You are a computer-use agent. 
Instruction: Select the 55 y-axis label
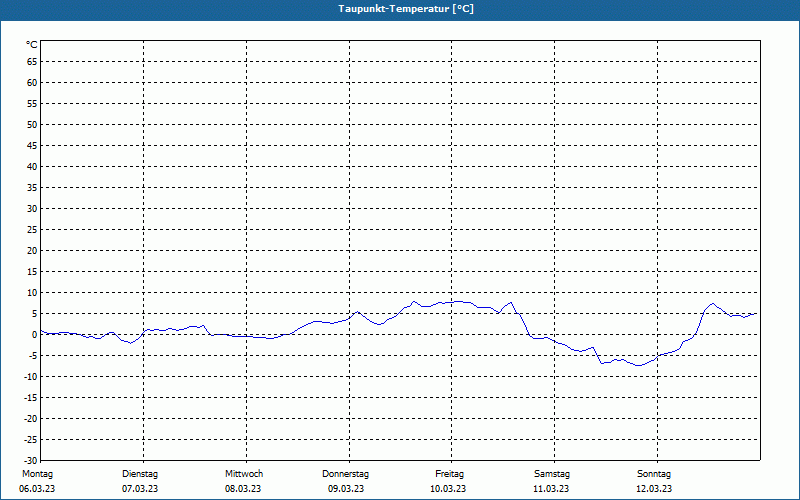32,104
